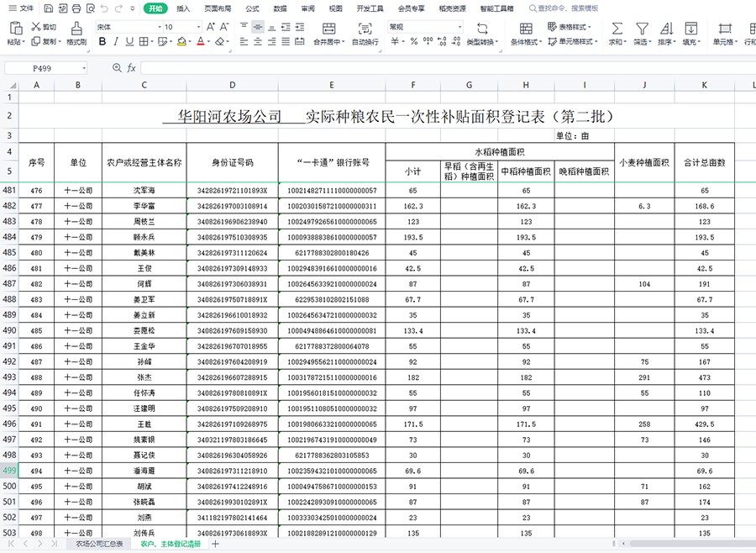Click the sort icon

(x=666, y=28)
